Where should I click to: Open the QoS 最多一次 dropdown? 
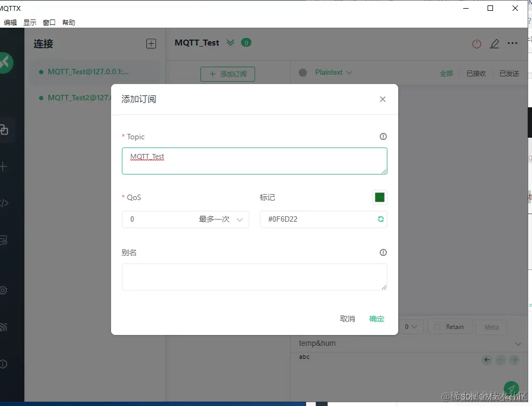[x=186, y=220]
